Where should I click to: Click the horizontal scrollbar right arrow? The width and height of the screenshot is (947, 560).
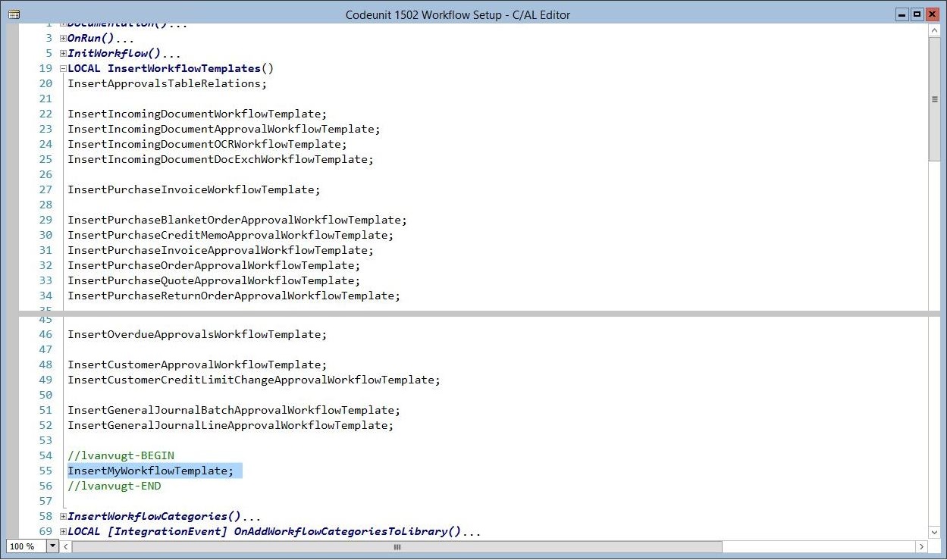(x=921, y=546)
